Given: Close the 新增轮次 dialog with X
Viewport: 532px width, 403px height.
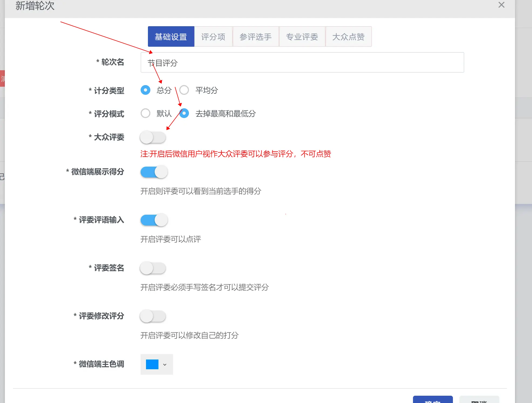Looking at the screenshot, I should [501, 5].
